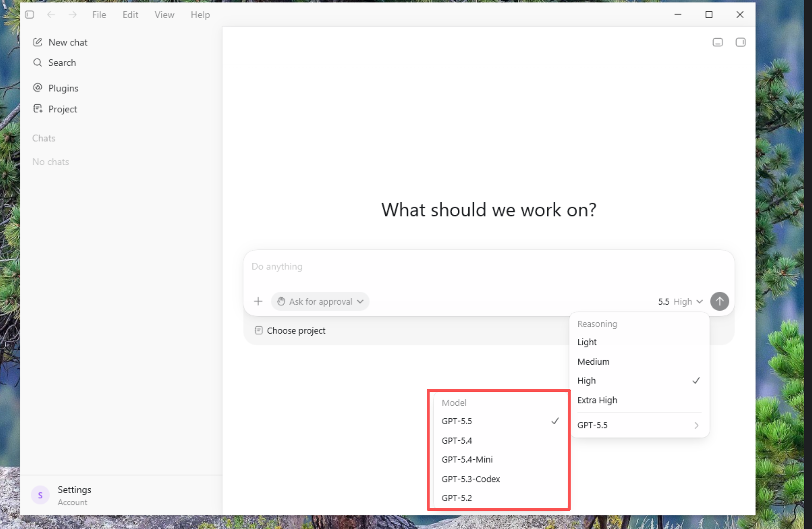Click the Project icon in sidebar
The image size is (812, 529).
coord(38,109)
